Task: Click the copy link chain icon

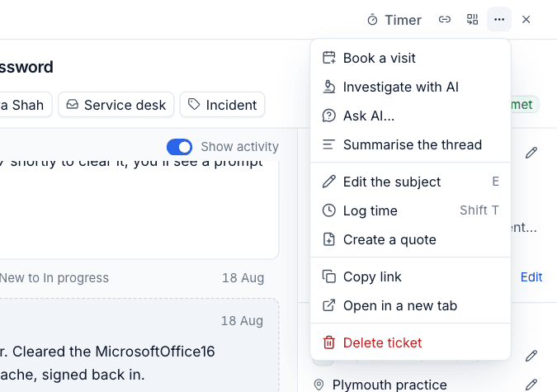Action: (x=445, y=19)
